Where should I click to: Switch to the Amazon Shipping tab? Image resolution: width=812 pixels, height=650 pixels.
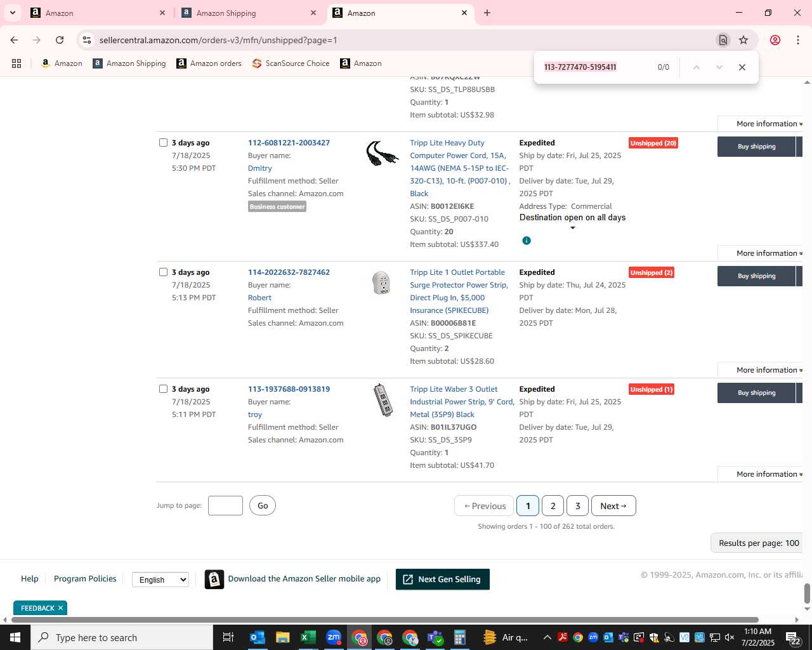point(249,13)
